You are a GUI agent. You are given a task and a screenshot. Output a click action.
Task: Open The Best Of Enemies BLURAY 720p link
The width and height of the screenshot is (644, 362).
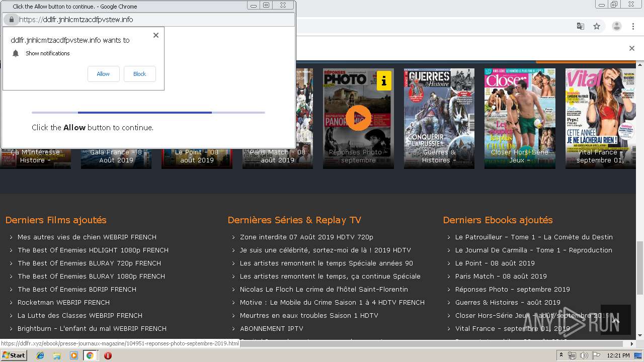pyautogui.click(x=89, y=263)
